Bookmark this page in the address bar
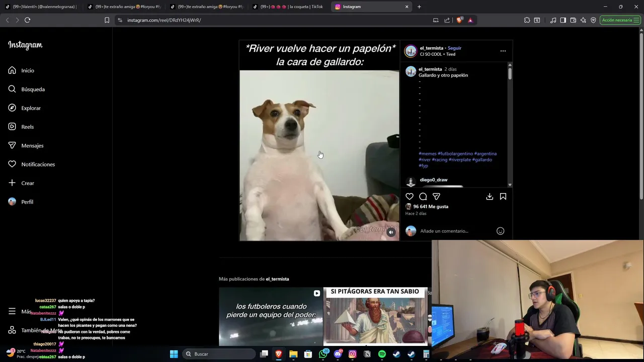Image resolution: width=644 pixels, height=362 pixels. (x=107, y=20)
